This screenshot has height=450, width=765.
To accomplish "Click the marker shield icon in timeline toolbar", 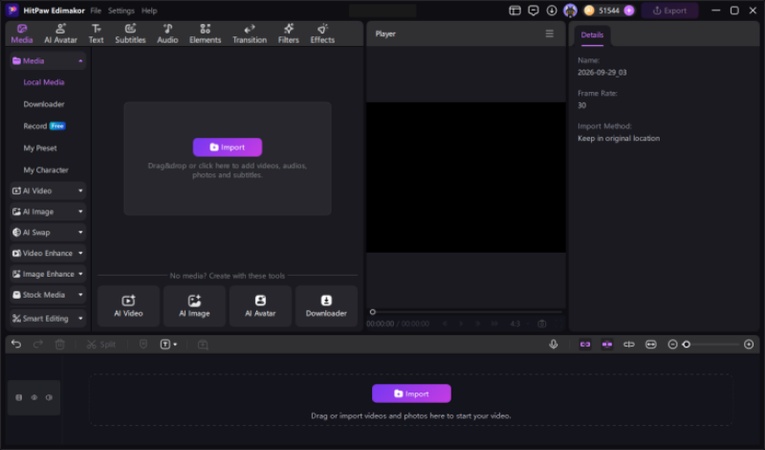I will (143, 344).
